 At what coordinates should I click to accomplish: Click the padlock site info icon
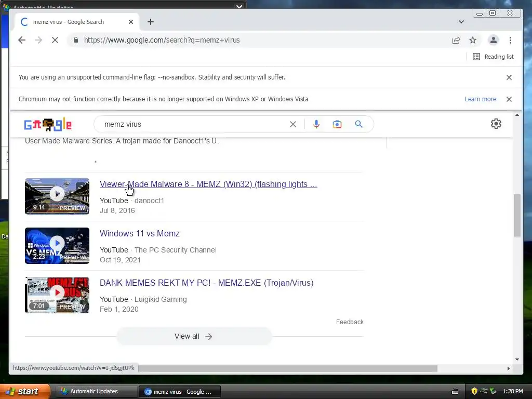(x=76, y=40)
